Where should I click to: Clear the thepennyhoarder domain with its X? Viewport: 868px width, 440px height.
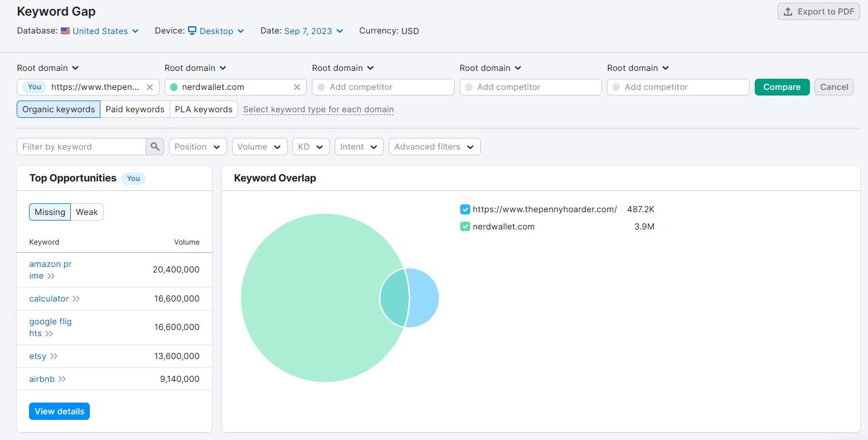click(150, 87)
